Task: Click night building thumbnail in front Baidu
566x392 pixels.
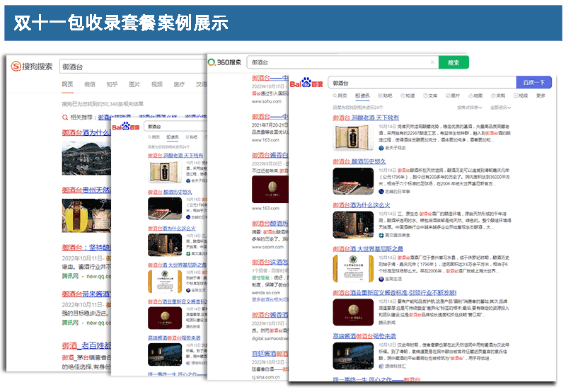Action: pos(353,356)
